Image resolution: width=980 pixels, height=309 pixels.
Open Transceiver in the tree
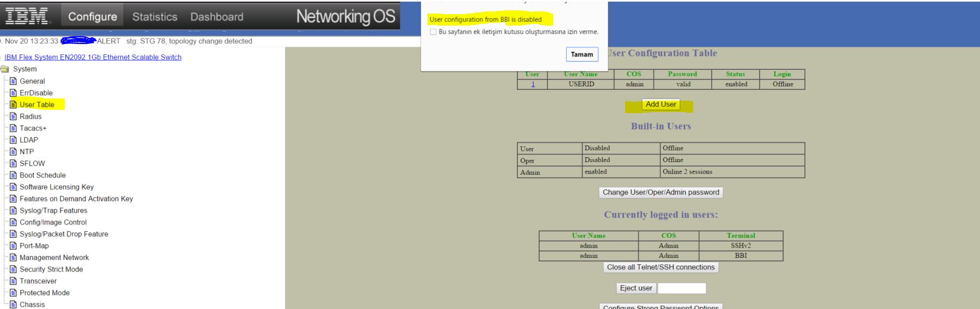coord(38,281)
